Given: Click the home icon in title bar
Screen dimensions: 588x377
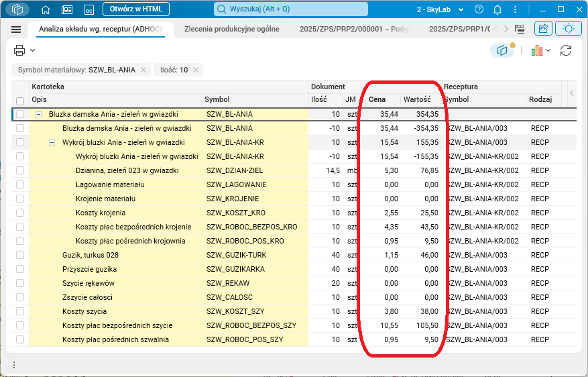Looking at the screenshot, I should tap(46, 9).
